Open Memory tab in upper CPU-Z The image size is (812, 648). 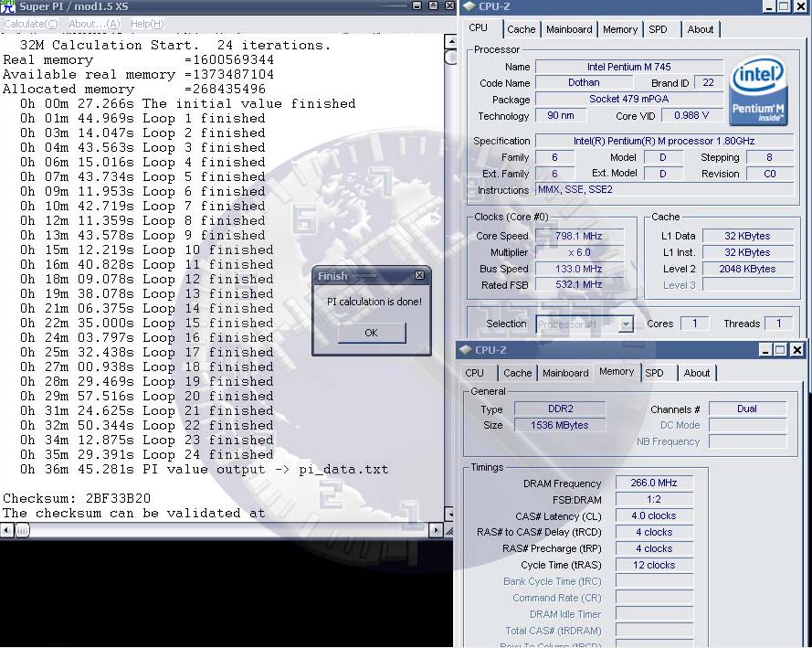click(x=620, y=29)
